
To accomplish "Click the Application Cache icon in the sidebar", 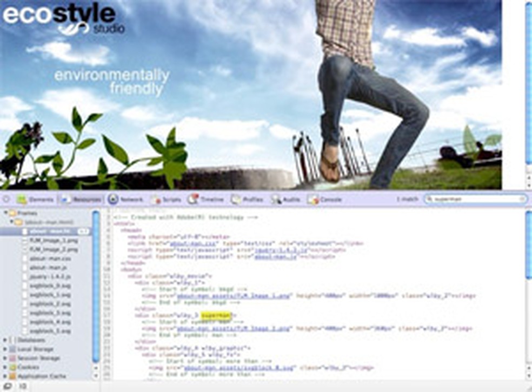I will (12, 376).
